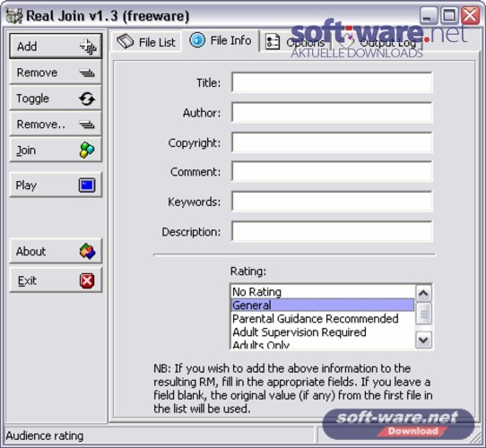The image size is (486, 448).
Task: Click in the Title text field
Action: point(332,82)
